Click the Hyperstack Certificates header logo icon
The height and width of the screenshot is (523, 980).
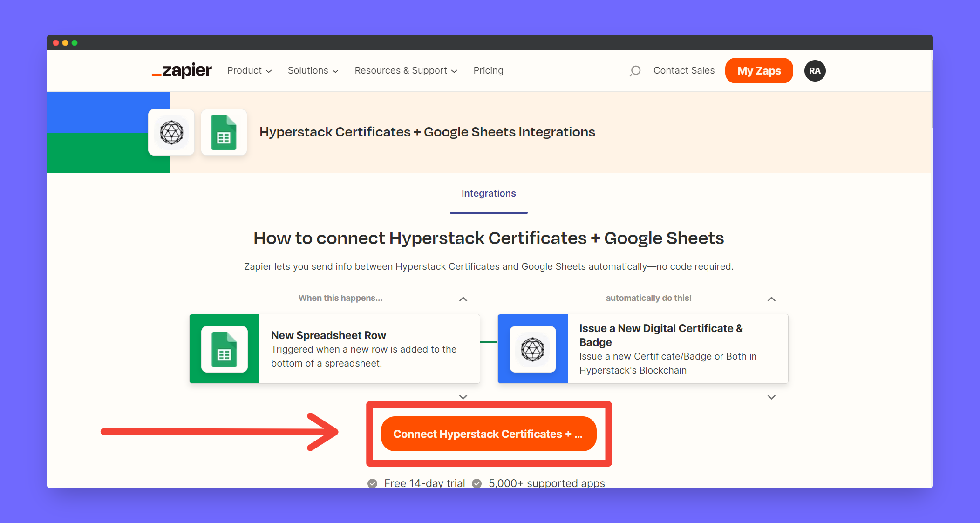point(171,132)
